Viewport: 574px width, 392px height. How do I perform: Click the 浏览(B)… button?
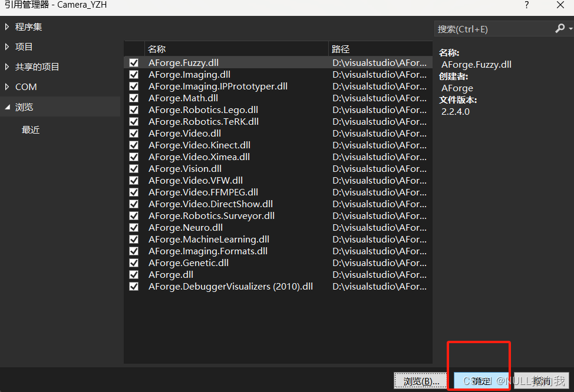pos(420,381)
